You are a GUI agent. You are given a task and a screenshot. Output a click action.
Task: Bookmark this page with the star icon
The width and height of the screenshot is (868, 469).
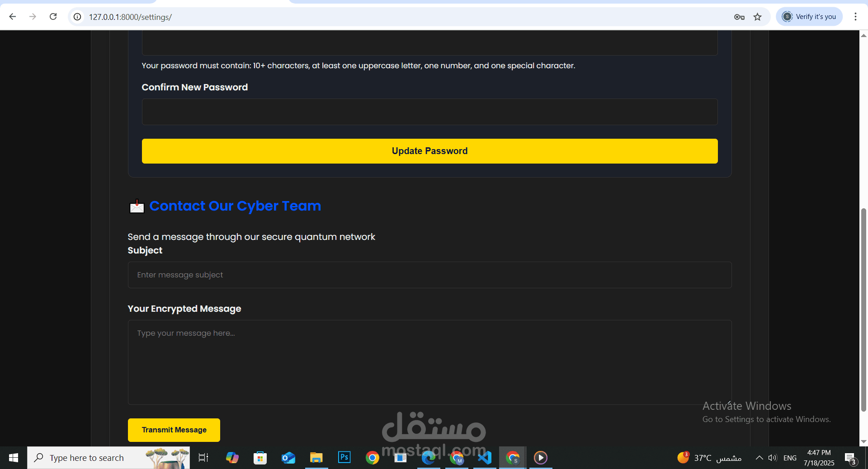758,17
